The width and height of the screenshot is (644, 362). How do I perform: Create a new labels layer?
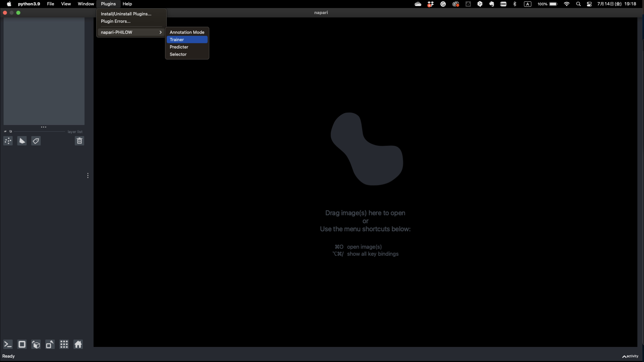tap(36, 141)
